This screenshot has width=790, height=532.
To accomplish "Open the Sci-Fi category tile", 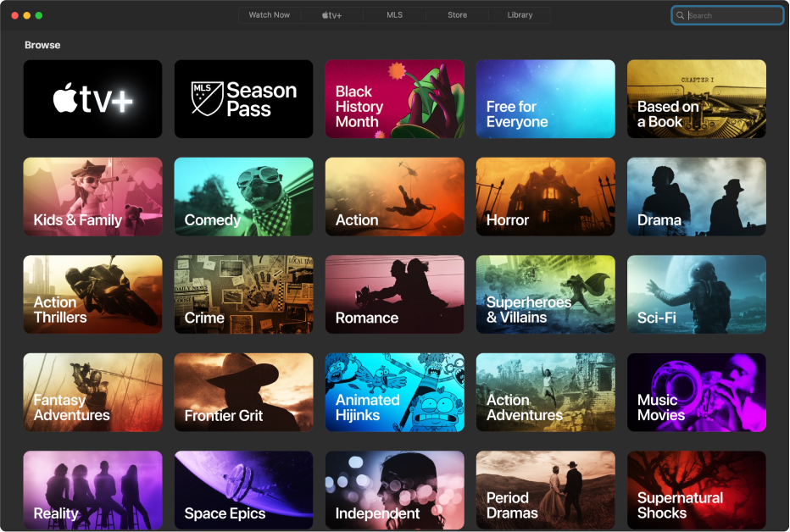I will (x=696, y=294).
